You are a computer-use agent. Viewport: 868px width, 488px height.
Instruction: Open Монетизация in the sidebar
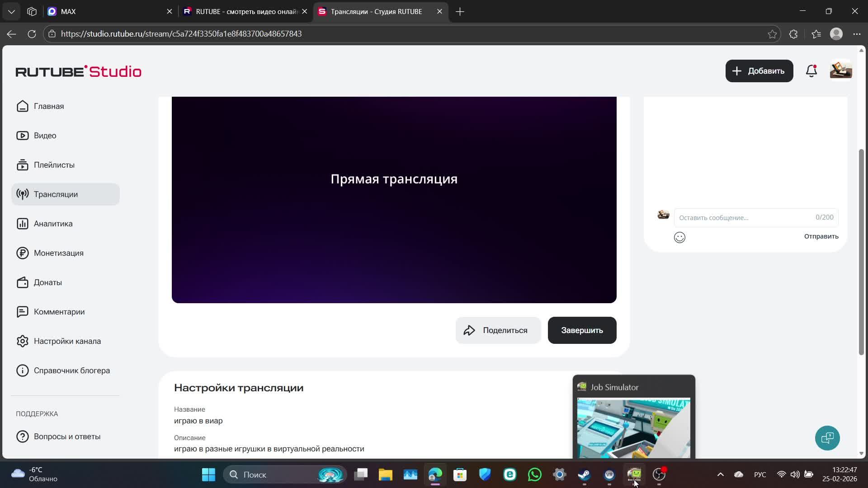click(x=58, y=253)
